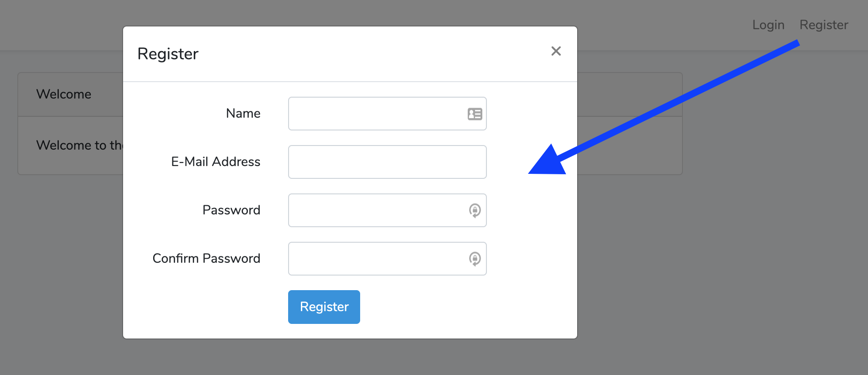Click the contact card autofill icon in Name field
Screen dimensions: 868x375
(475, 114)
